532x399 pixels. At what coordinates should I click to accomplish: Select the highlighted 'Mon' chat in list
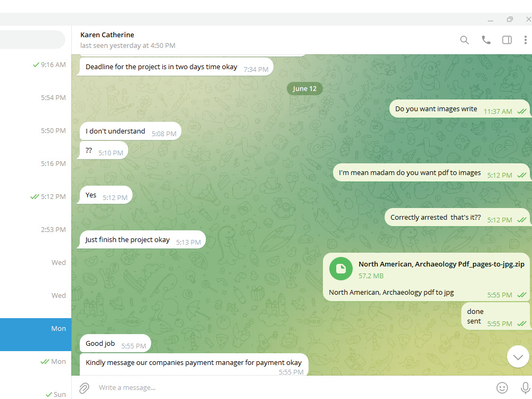36,335
